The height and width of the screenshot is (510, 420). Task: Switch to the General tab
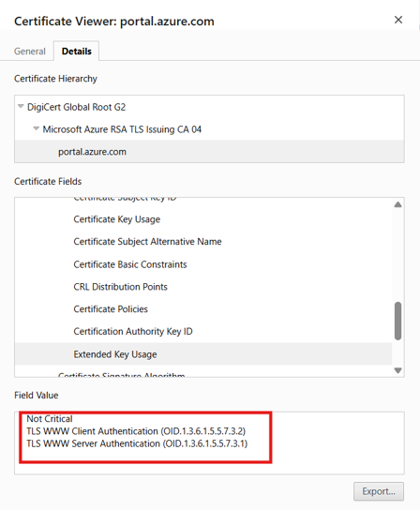point(30,52)
